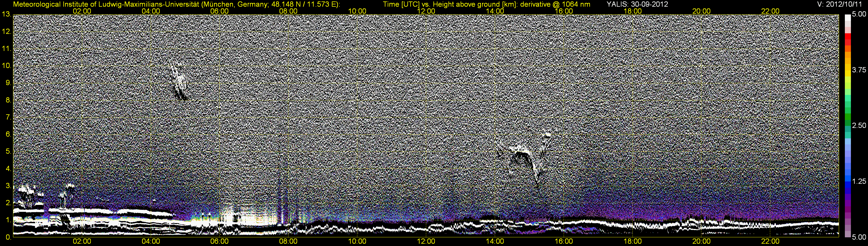Select the 1.25 color scale value
868x246 pixels.
(x=859, y=181)
